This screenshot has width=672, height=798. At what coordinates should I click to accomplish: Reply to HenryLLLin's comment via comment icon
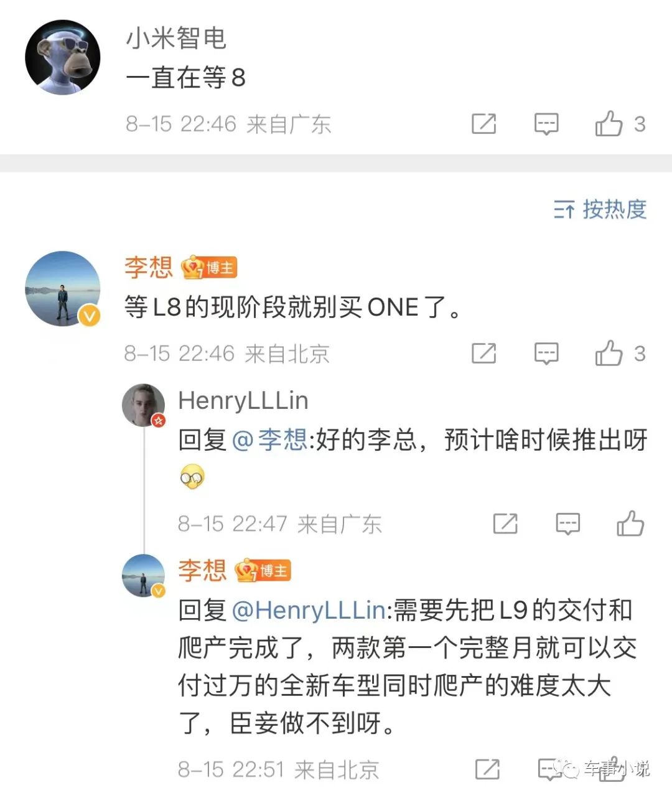567,523
